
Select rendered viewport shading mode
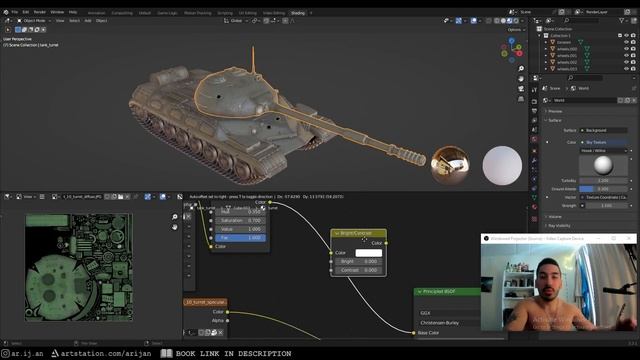(516, 20)
